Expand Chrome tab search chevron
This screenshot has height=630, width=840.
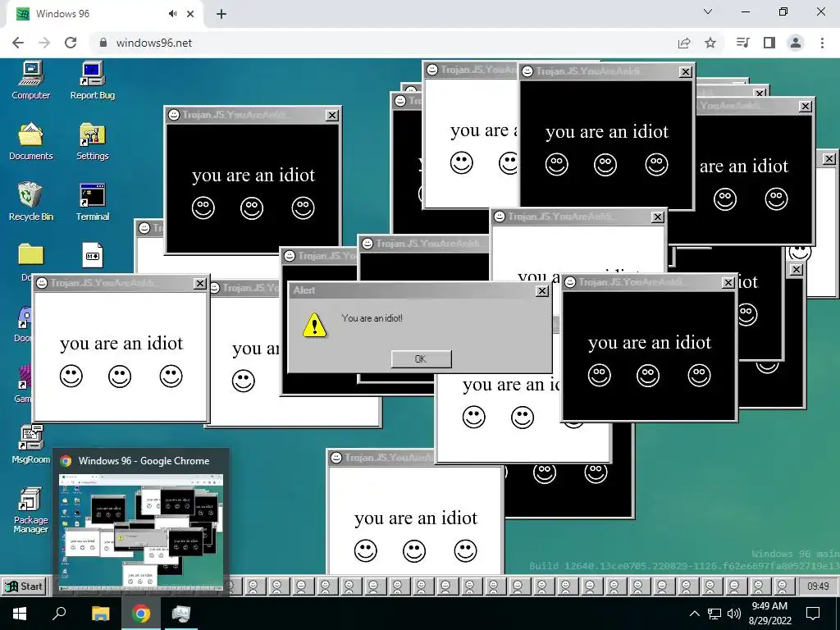click(x=708, y=11)
